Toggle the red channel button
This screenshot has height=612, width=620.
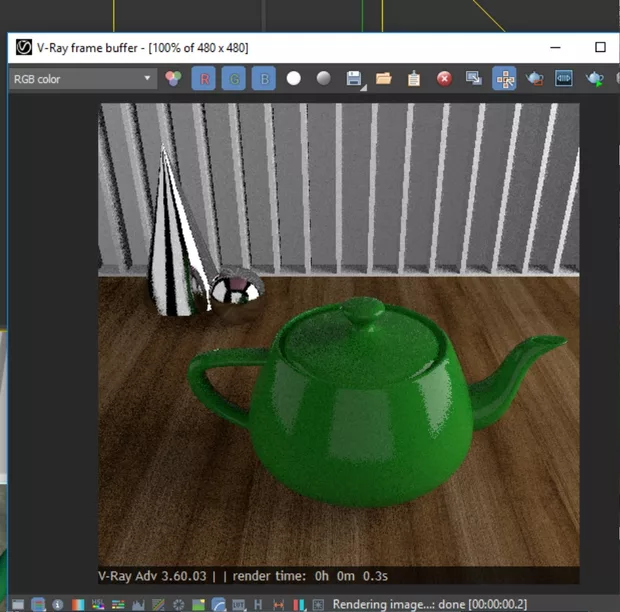(x=203, y=79)
